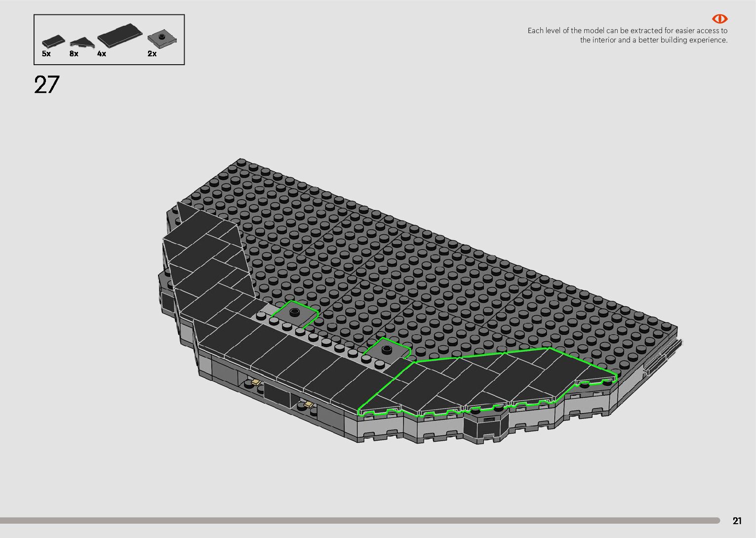Click the tip text about extracting model levels
This screenshot has height=538, width=756.
coord(627,35)
